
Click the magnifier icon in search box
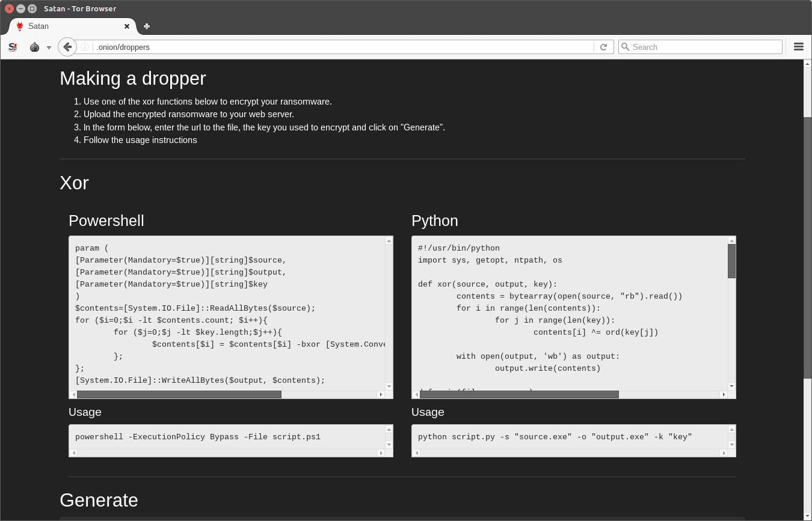coord(626,47)
